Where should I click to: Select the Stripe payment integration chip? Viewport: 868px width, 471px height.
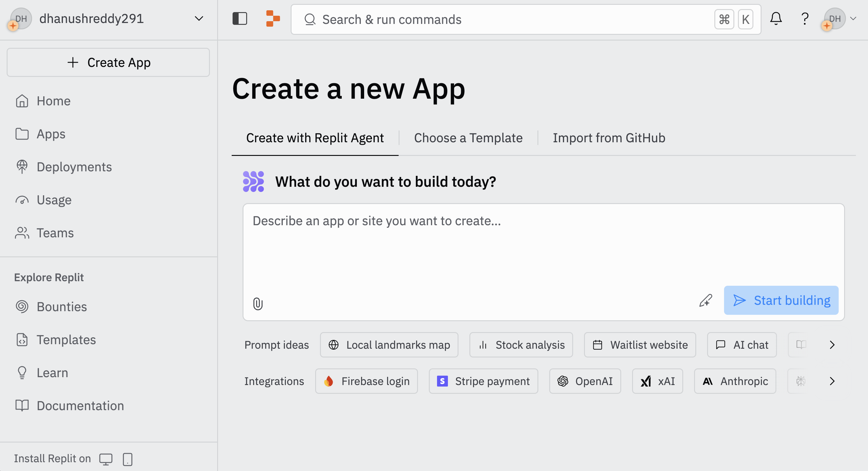point(483,381)
